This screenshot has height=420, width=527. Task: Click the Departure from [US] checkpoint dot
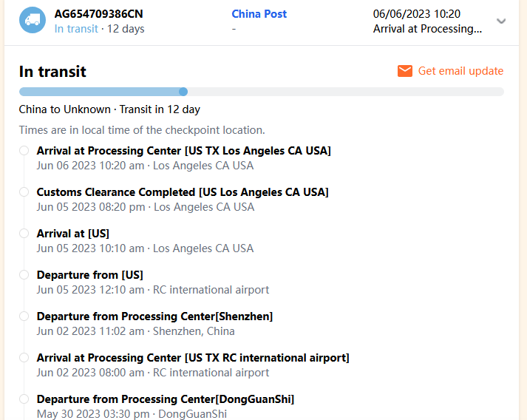coord(24,275)
